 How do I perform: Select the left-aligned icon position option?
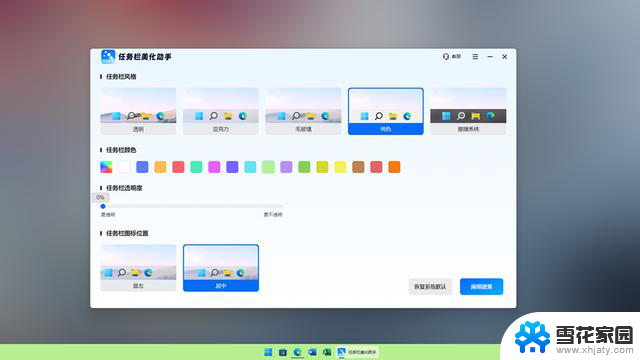click(138, 268)
